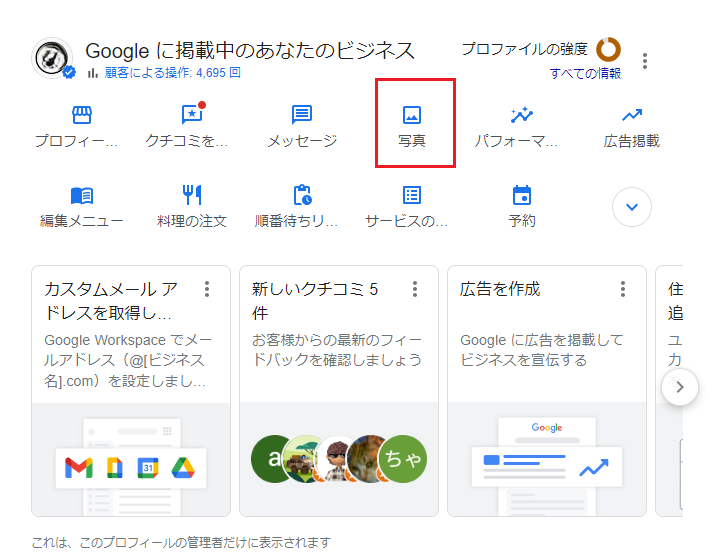Click the business profile logo avatar

pyautogui.click(x=52, y=58)
